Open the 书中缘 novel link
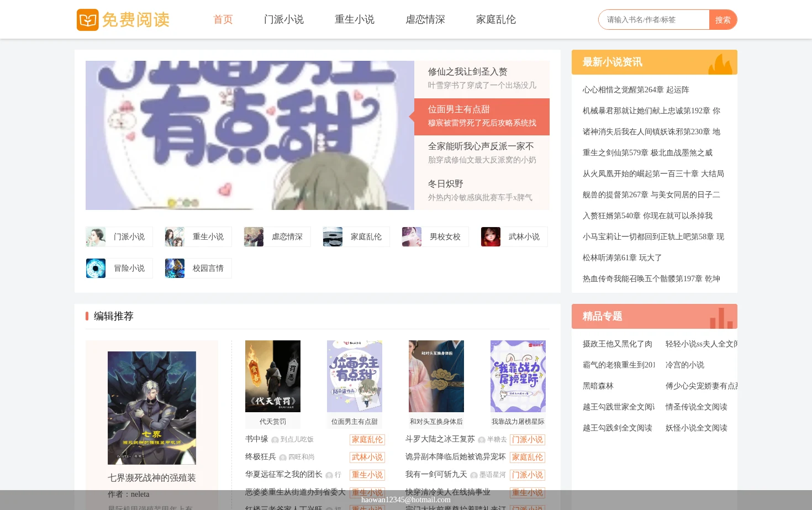Viewport: 812px width, 510px height. pyautogui.click(x=257, y=439)
